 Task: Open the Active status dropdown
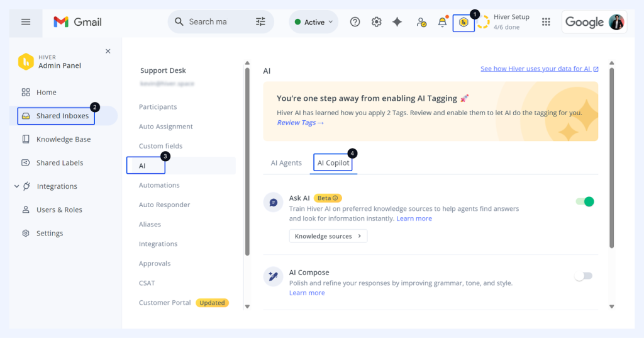(x=314, y=22)
